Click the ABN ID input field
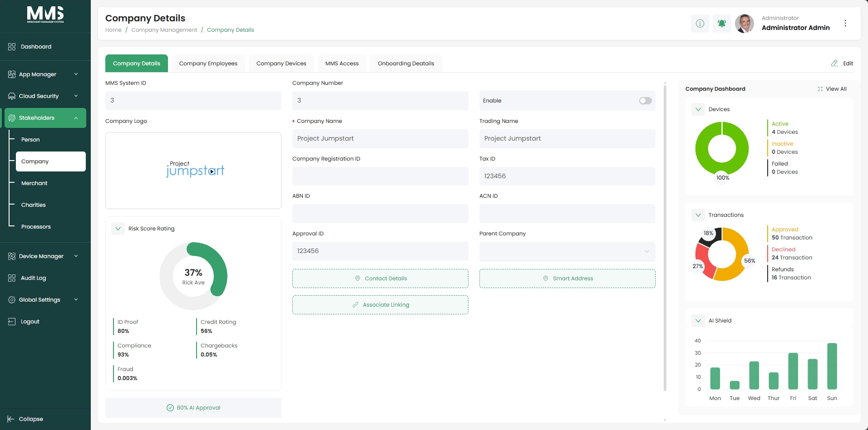The image size is (868, 430). pyautogui.click(x=380, y=214)
